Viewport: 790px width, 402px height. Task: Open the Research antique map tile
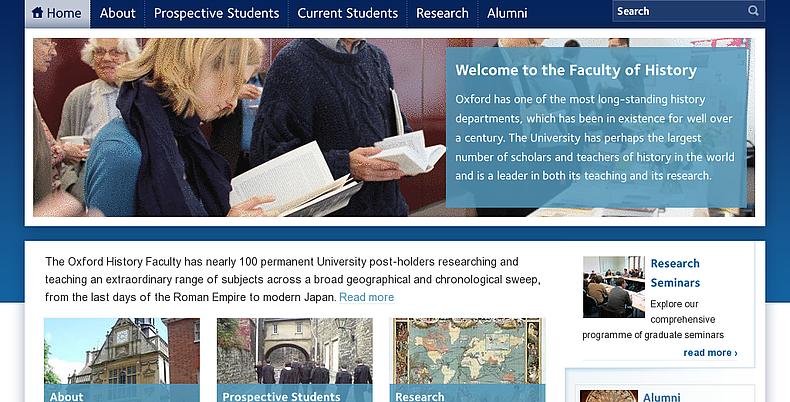pos(468,350)
